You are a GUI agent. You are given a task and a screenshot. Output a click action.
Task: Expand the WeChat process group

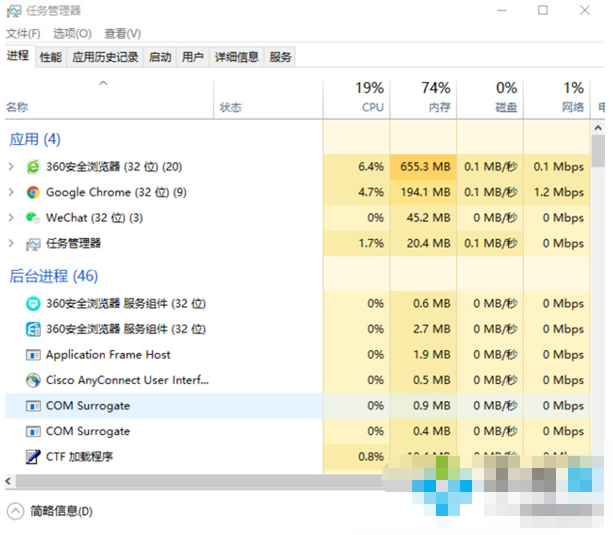tap(11, 218)
